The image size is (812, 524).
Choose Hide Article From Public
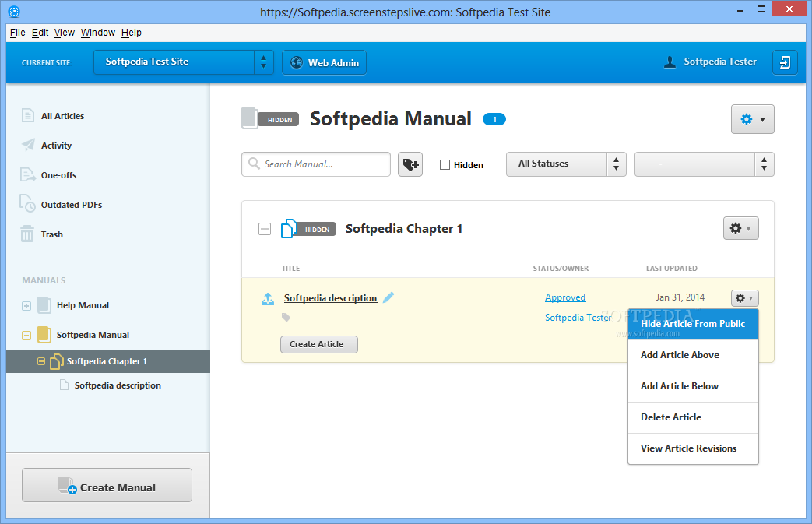pyautogui.click(x=693, y=324)
